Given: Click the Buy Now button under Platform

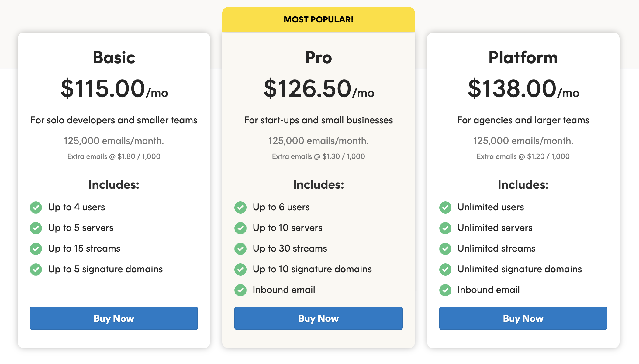Looking at the screenshot, I should point(523,318).
